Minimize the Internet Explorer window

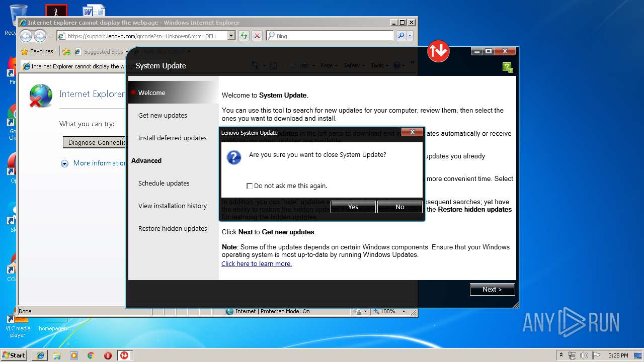click(x=393, y=23)
